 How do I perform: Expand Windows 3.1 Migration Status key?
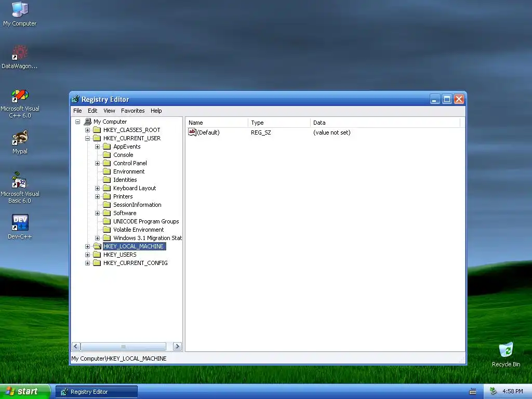[x=97, y=238]
